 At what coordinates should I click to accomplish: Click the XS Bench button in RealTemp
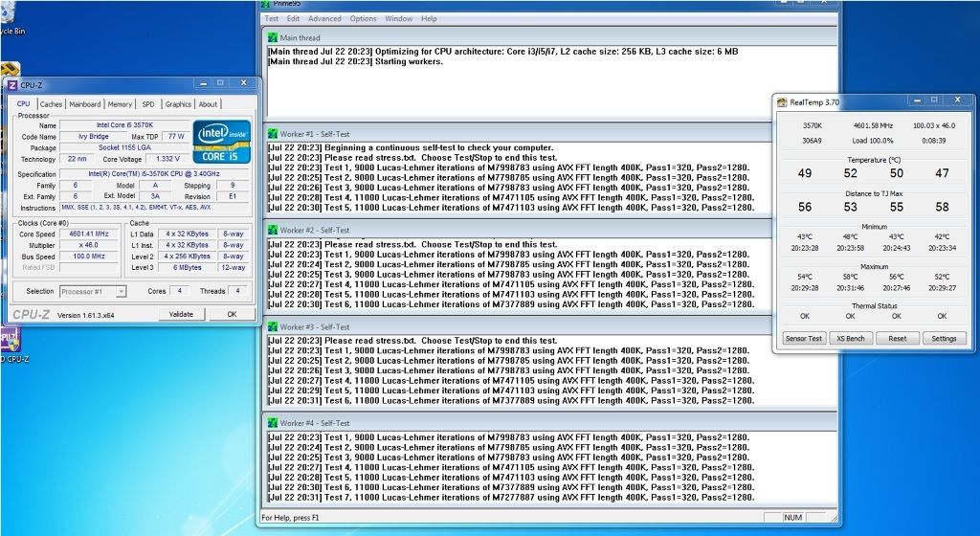coord(851,338)
